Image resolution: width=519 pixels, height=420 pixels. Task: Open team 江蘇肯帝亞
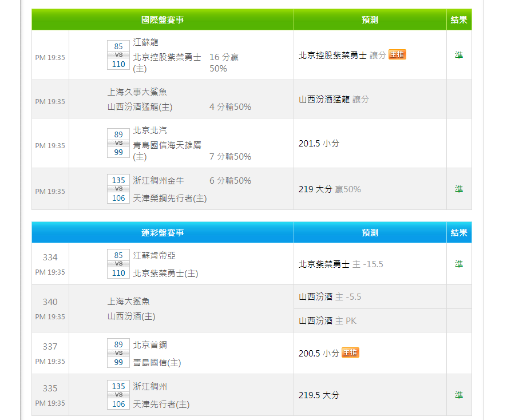(154, 256)
